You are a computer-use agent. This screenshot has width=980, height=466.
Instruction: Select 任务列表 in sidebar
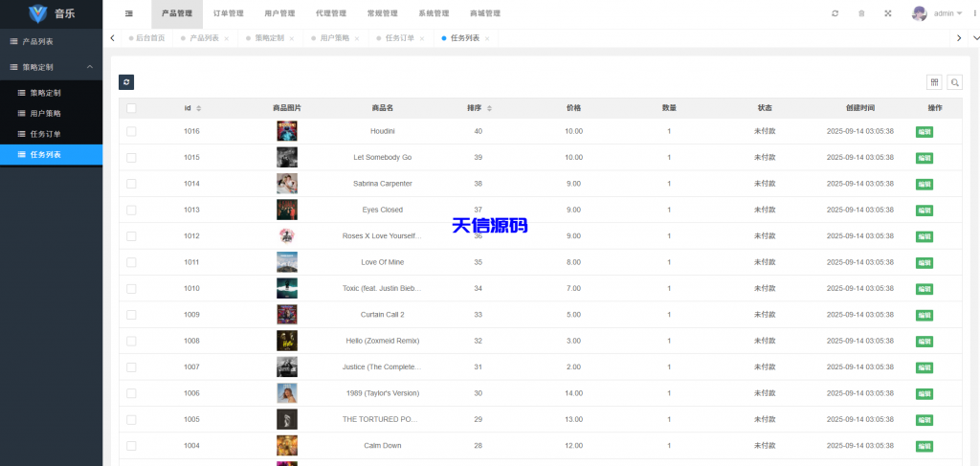(x=52, y=155)
